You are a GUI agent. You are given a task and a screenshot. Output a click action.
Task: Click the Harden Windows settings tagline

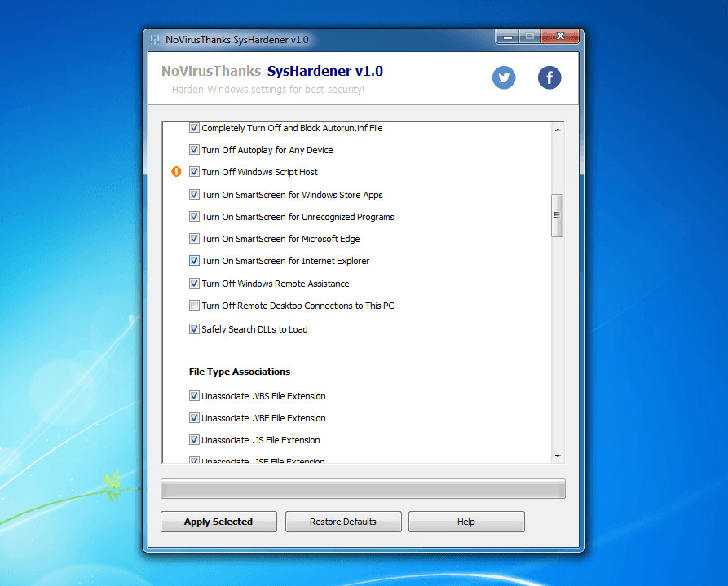click(268, 89)
